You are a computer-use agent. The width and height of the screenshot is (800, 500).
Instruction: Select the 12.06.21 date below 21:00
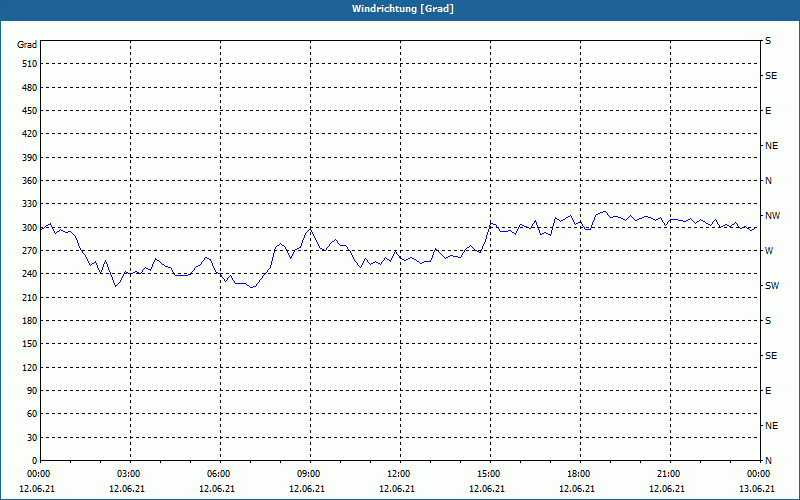(x=667, y=489)
